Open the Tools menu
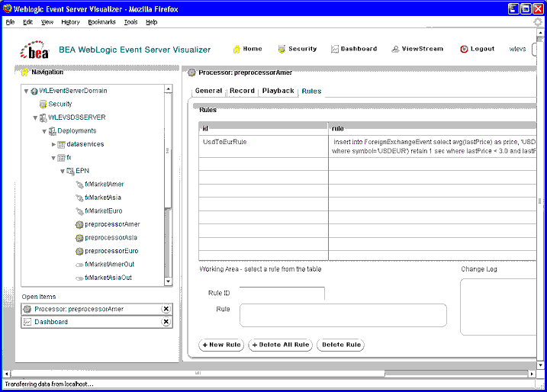 click(x=130, y=22)
